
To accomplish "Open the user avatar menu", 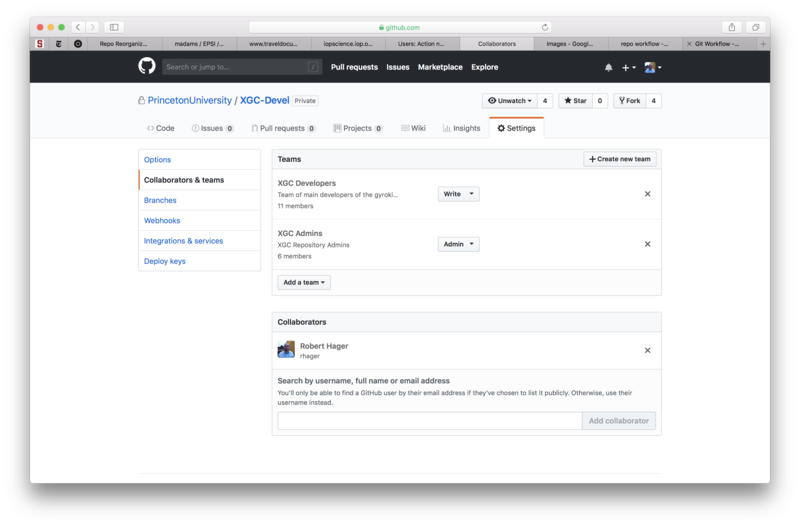I will click(x=653, y=67).
